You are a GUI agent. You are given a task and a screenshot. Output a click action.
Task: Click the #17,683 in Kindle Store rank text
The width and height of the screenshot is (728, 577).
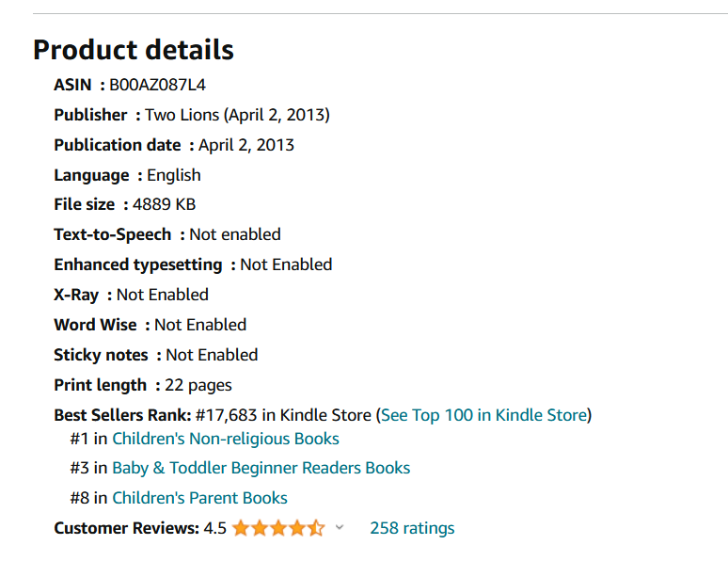tap(283, 415)
